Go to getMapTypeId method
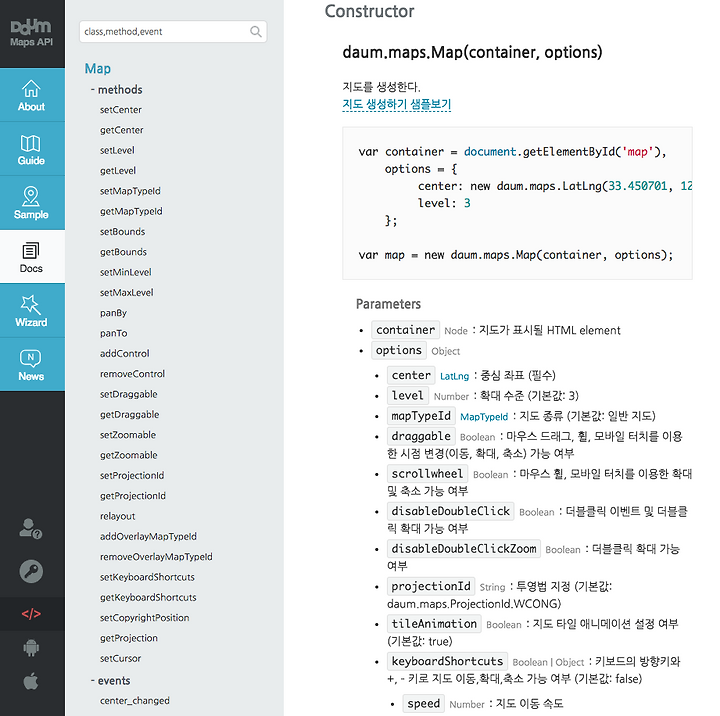This screenshot has height=716, width=720. 131,211
